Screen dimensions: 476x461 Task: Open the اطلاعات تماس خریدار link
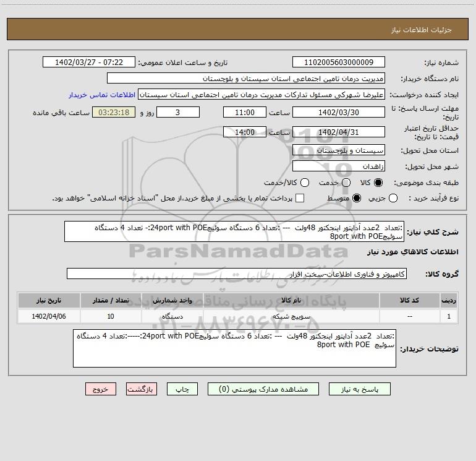pyautogui.click(x=102, y=95)
